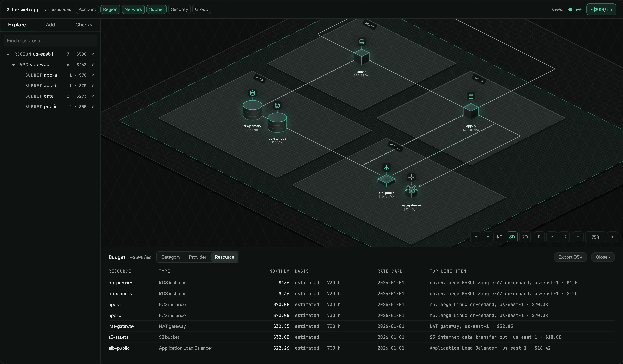Open the Checks tab

point(84,25)
